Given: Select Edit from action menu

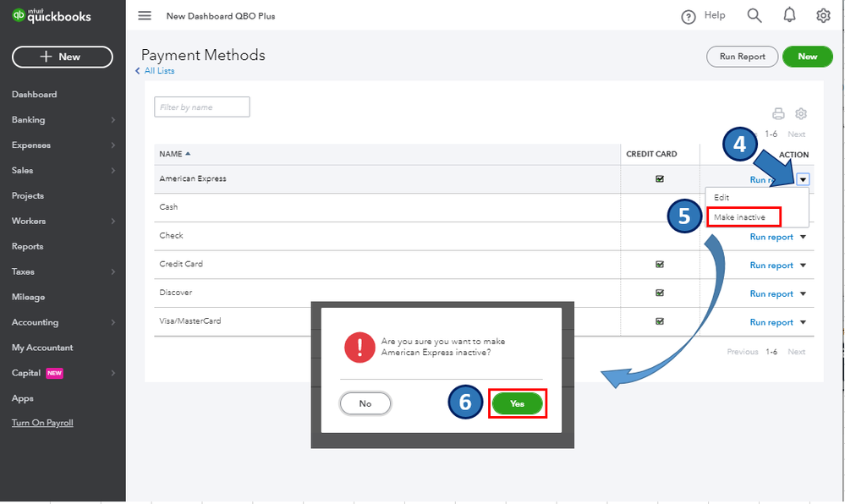Looking at the screenshot, I should 722,197.
